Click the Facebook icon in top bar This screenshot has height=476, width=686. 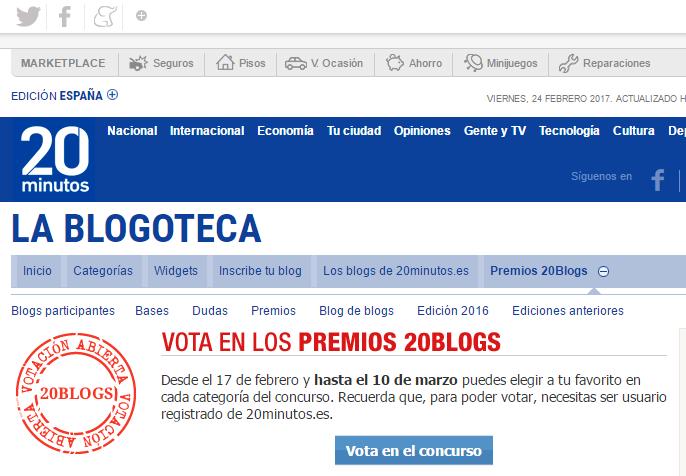(65, 16)
